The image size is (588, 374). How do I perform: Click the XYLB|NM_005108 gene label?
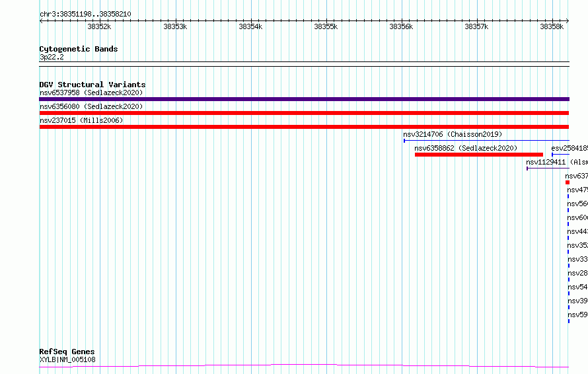67,359
